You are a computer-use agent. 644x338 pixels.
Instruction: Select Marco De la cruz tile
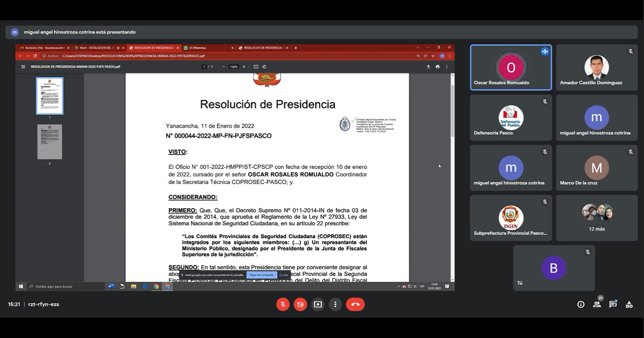(x=597, y=168)
